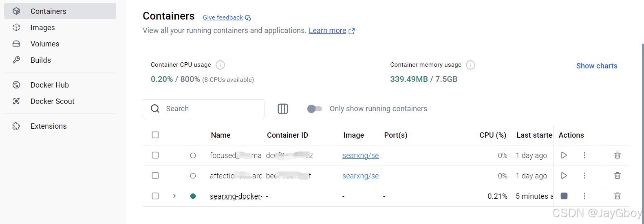Click the Docker Hub icon
644x224 pixels.
16,85
